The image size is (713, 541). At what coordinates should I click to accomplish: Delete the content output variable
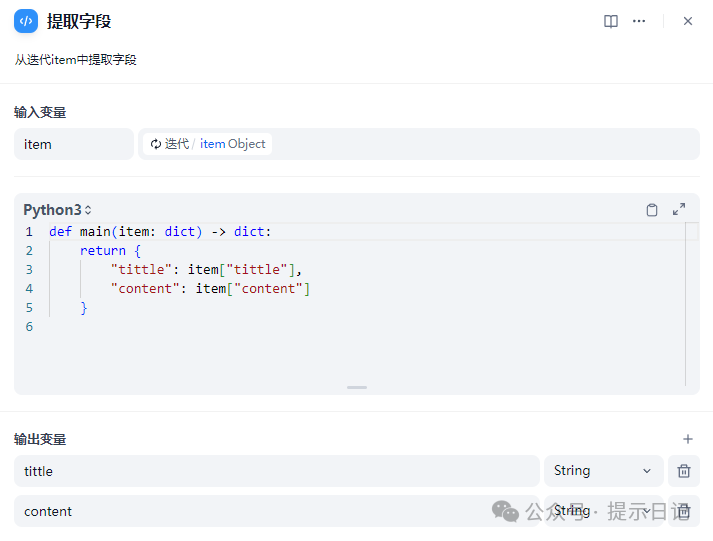point(684,511)
